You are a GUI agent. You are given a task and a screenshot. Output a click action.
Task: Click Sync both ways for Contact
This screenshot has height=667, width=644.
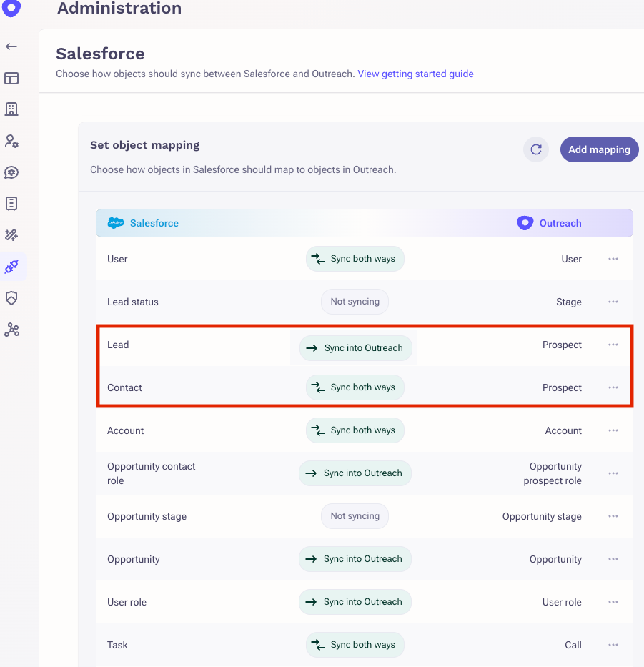click(355, 387)
